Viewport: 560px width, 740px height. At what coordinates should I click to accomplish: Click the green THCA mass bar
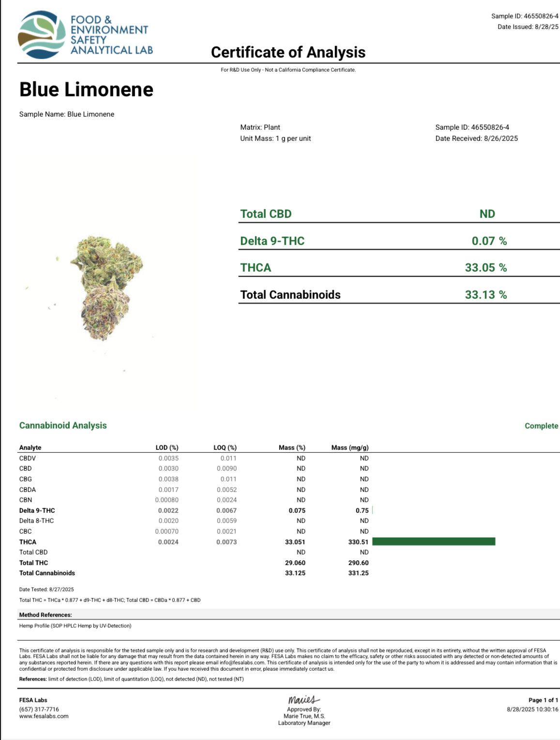point(434,541)
